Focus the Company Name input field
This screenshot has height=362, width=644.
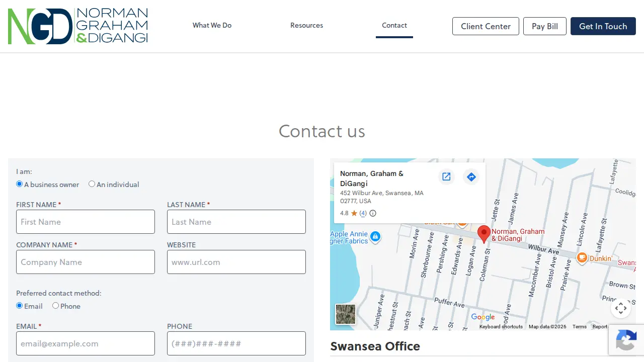click(x=86, y=262)
